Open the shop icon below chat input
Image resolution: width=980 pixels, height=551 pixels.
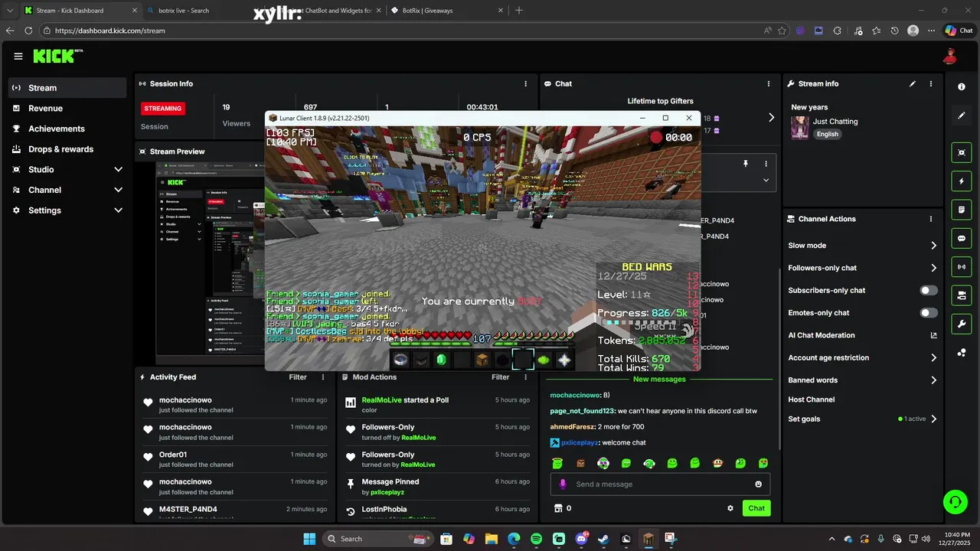point(558,508)
